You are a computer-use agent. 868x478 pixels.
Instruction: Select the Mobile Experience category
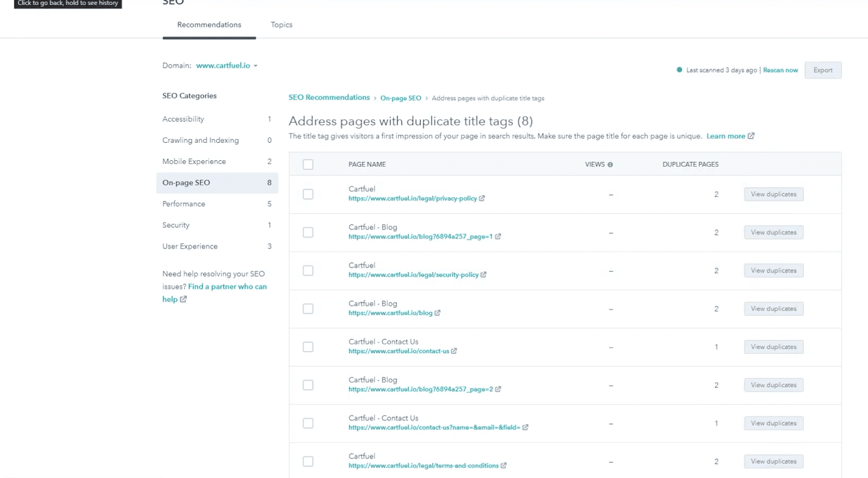coord(217,161)
